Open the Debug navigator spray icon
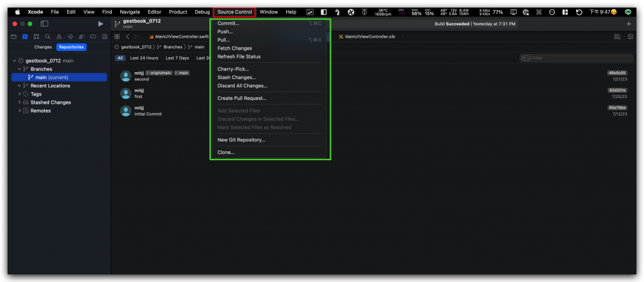The height and width of the screenshot is (282, 644). (x=82, y=36)
